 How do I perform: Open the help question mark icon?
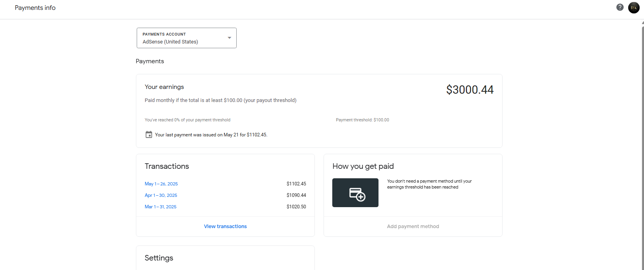coord(620,7)
